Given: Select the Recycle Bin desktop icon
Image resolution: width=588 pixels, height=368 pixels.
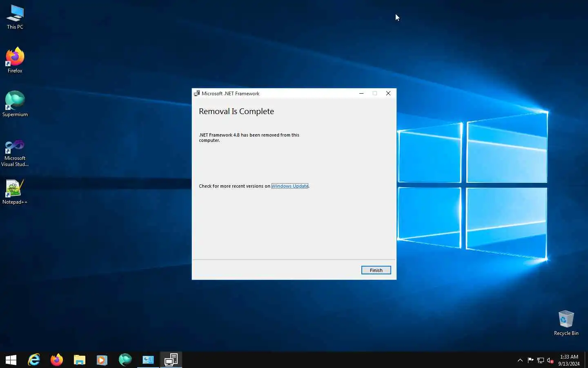Looking at the screenshot, I should pyautogui.click(x=566, y=323).
